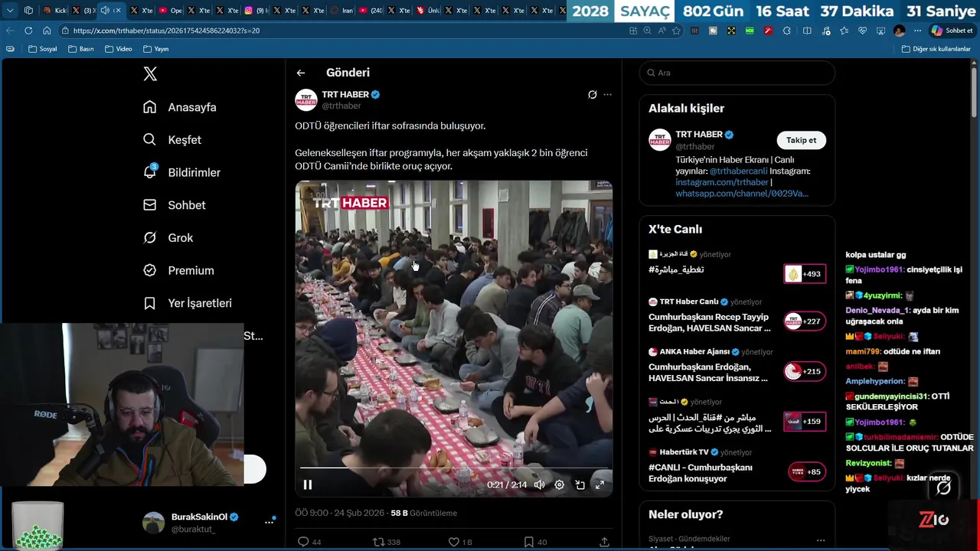Open the post's more options menu
The width and height of the screenshot is (980, 551).
(x=607, y=95)
